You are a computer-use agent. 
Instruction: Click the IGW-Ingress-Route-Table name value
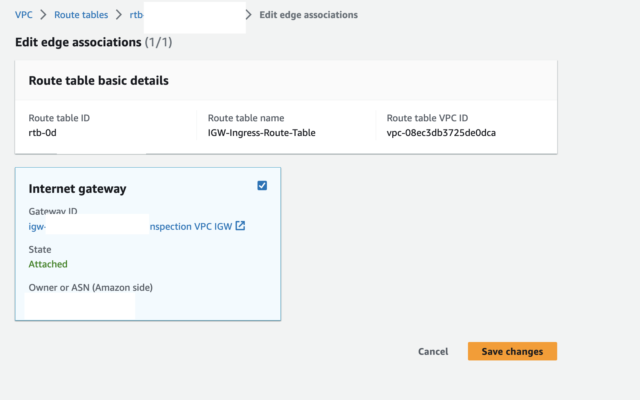coord(262,133)
